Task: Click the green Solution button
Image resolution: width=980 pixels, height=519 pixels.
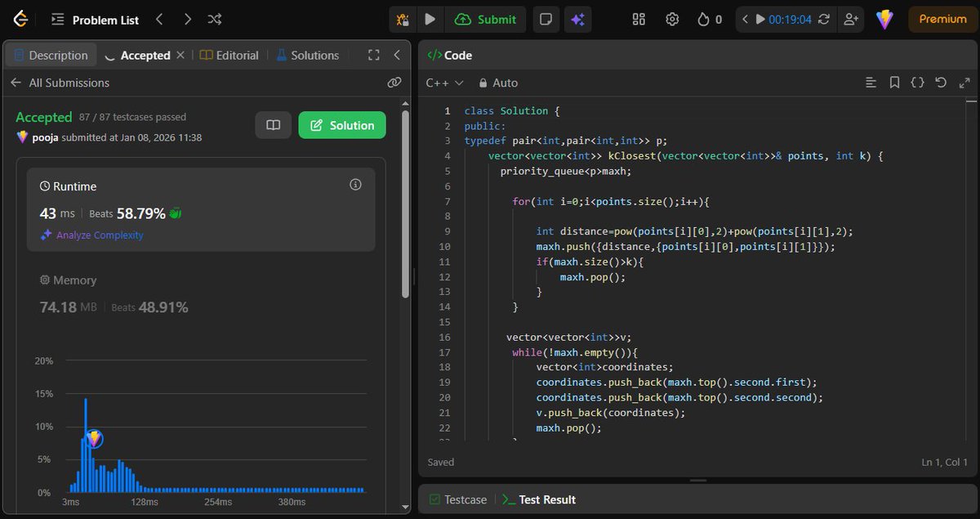Action: 342,125
